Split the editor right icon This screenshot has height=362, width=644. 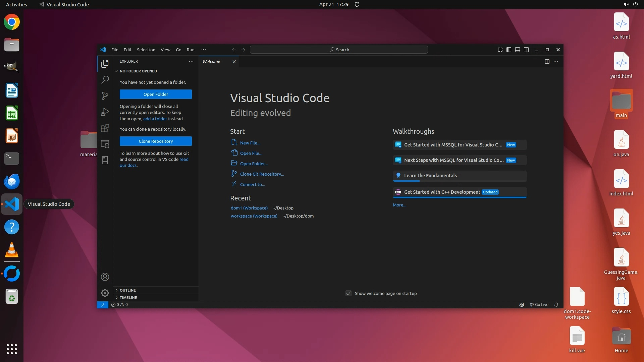click(x=547, y=62)
